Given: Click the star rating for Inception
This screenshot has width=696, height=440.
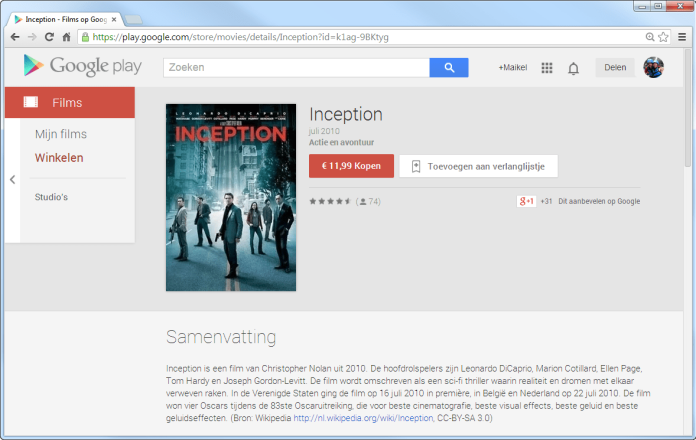Looking at the screenshot, I should pyautogui.click(x=330, y=201).
